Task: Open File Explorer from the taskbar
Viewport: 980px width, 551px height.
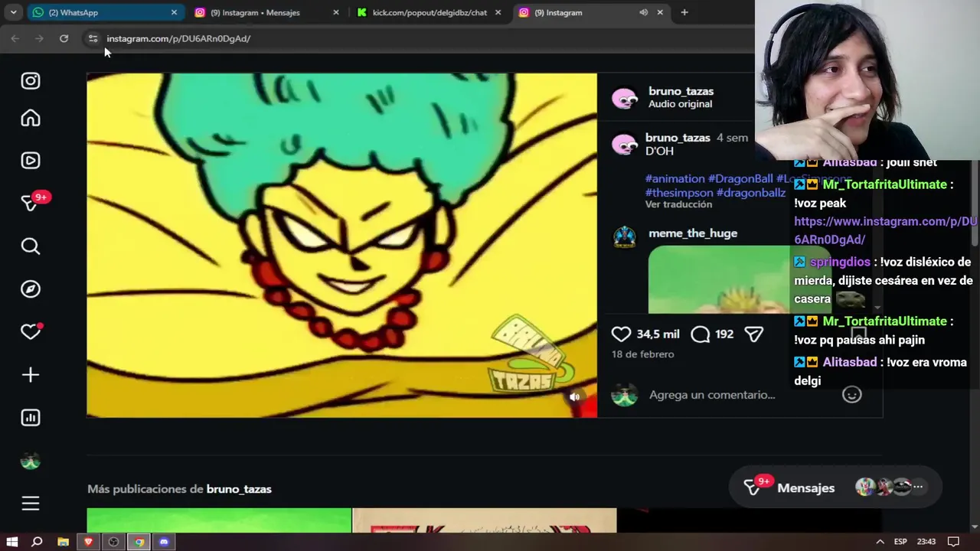Action: pos(64,542)
